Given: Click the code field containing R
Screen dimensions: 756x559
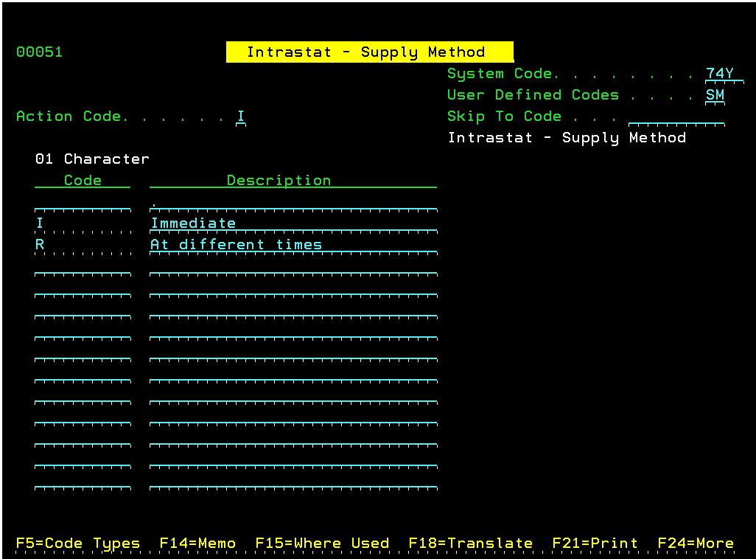Looking at the screenshot, I should coord(83,244).
